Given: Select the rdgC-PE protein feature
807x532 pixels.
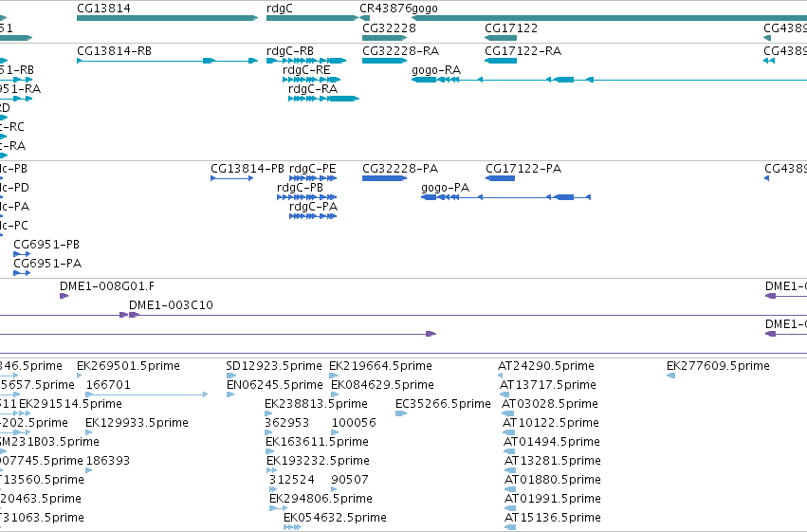Looking at the screenshot, I should 313,178.
